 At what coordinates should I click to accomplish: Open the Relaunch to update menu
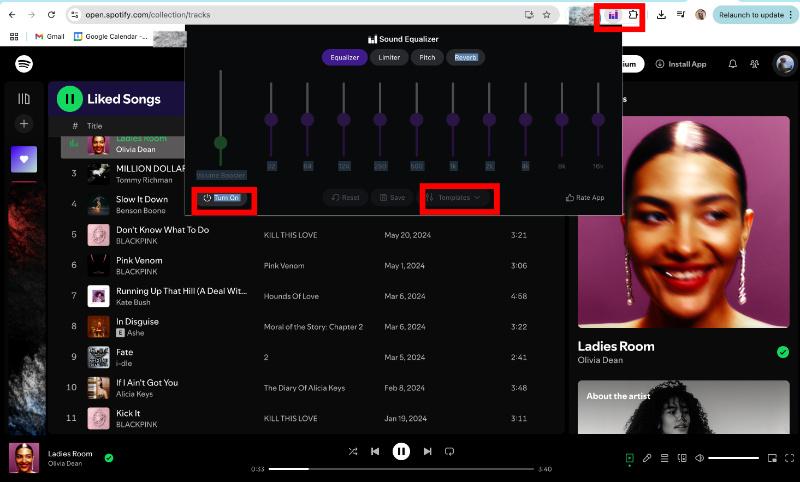tap(755, 15)
